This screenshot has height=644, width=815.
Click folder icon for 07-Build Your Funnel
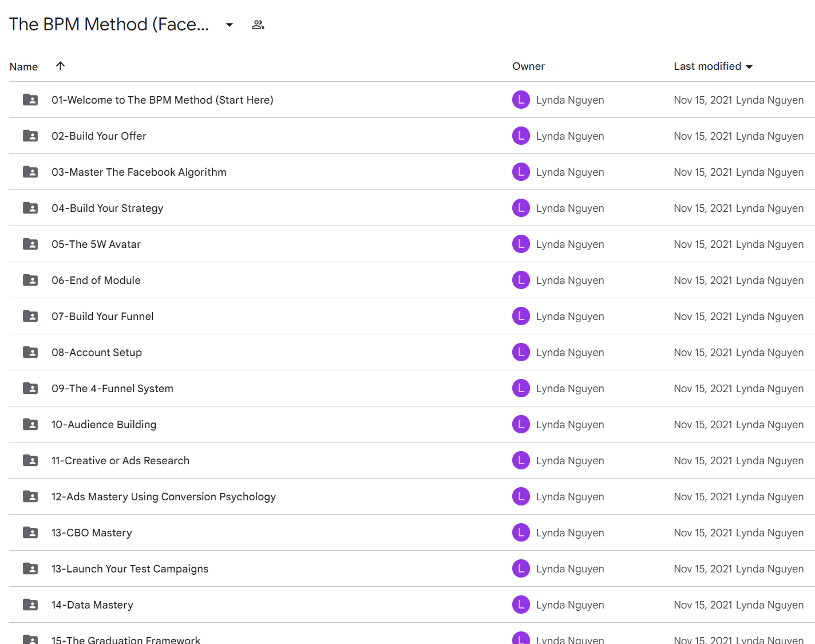point(30,316)
